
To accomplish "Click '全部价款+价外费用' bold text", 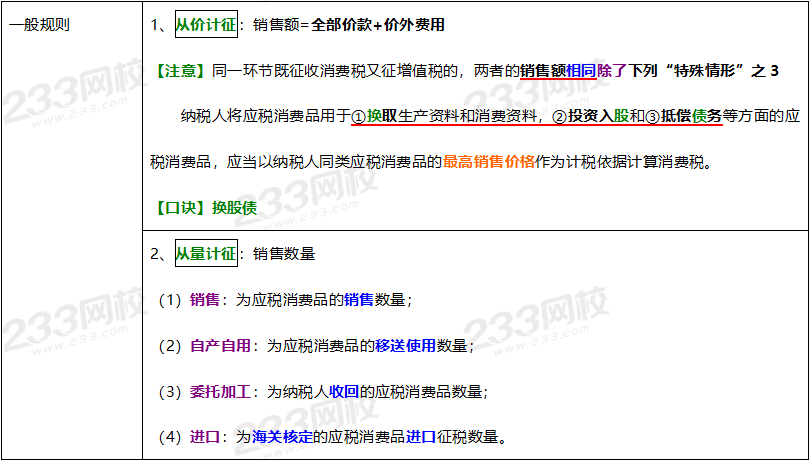I will tap(378, 25).
